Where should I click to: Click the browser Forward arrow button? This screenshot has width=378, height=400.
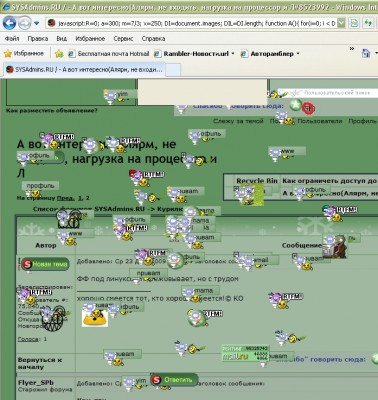[x=24, y=23]
